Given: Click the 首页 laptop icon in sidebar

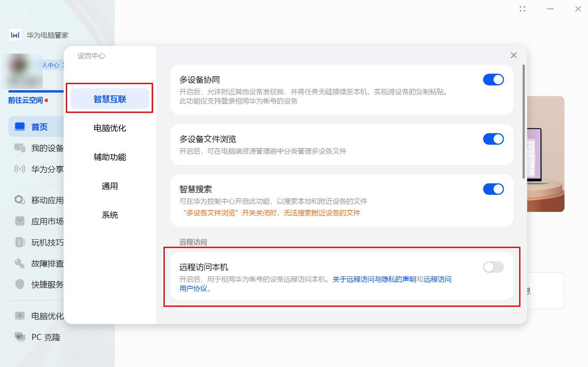Looking at the screenshot, I should 20,127.
